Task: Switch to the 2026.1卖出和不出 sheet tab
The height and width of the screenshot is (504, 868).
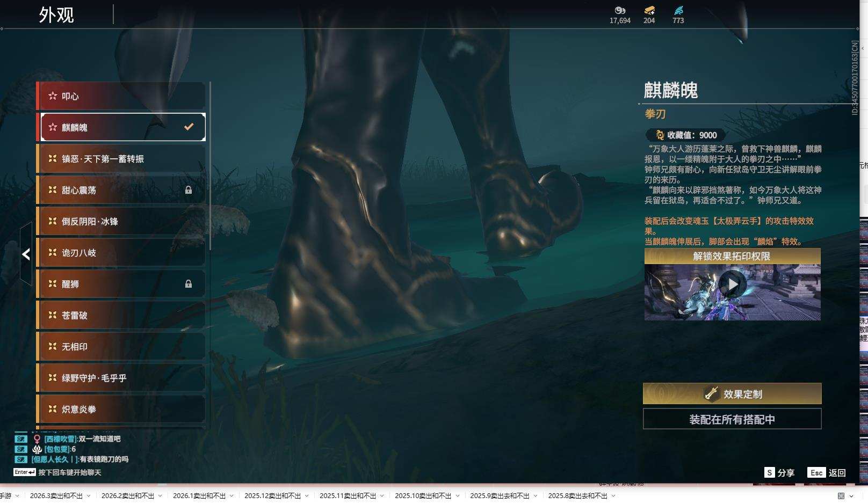Action: (199, 496)
